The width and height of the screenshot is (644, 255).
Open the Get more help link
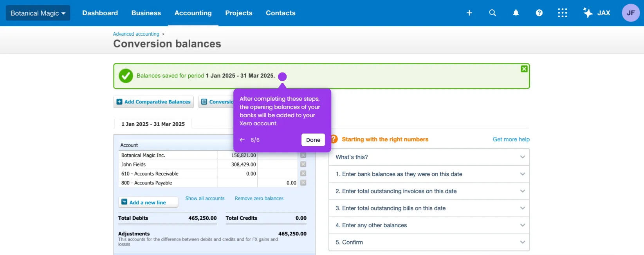tap(511, 139)
